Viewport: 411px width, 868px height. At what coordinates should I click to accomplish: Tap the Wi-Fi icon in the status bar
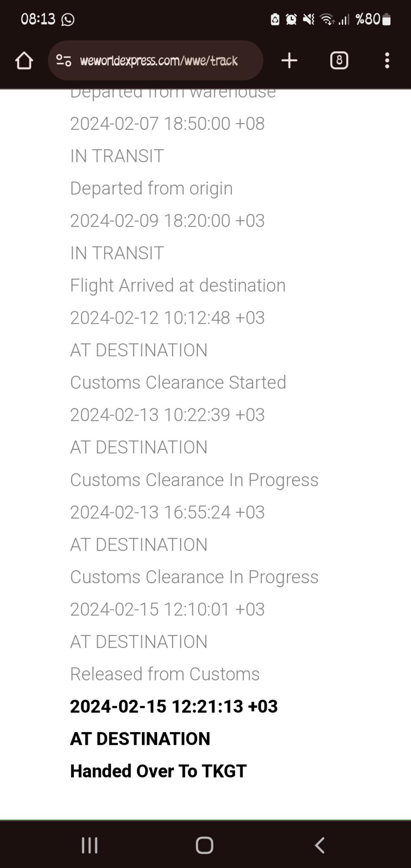(326, 19)
